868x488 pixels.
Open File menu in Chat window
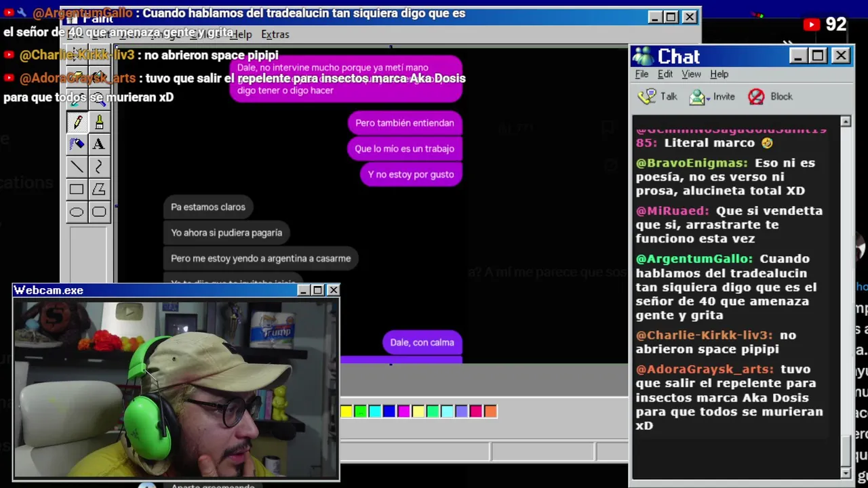coord(642,74)
